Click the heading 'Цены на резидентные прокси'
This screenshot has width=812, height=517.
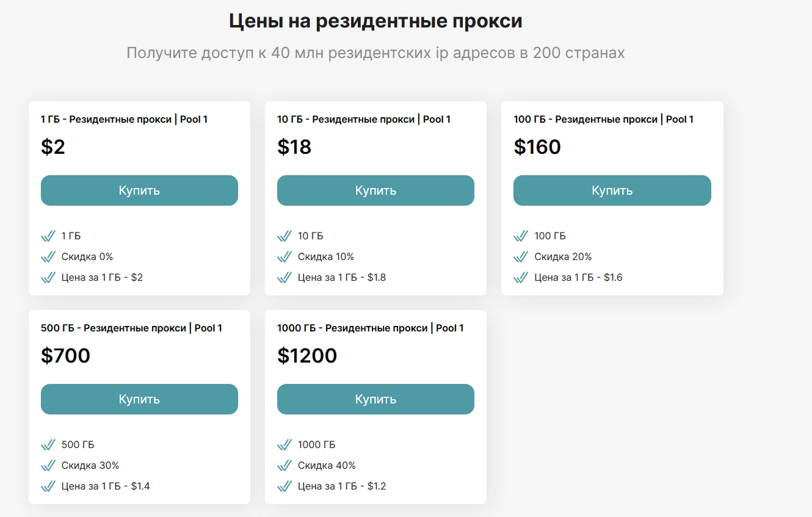coord(375,20)
